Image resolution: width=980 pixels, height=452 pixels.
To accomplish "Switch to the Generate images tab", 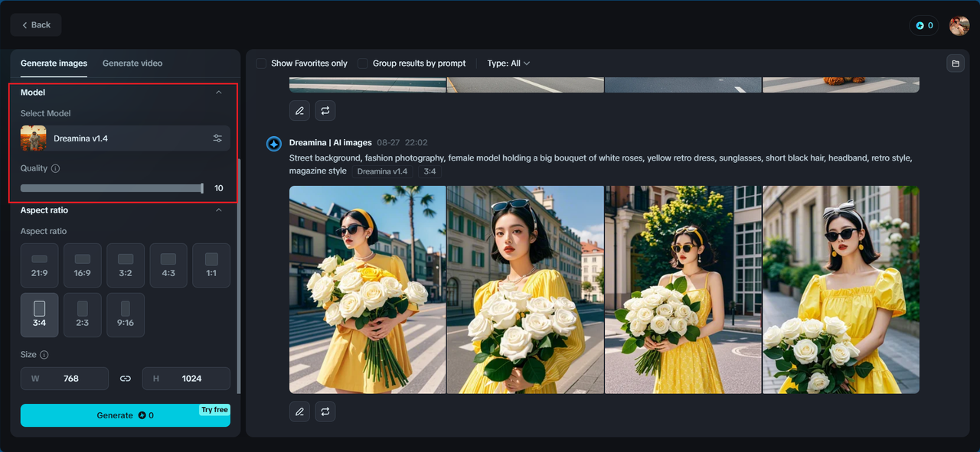I will [x=54, y=63].
